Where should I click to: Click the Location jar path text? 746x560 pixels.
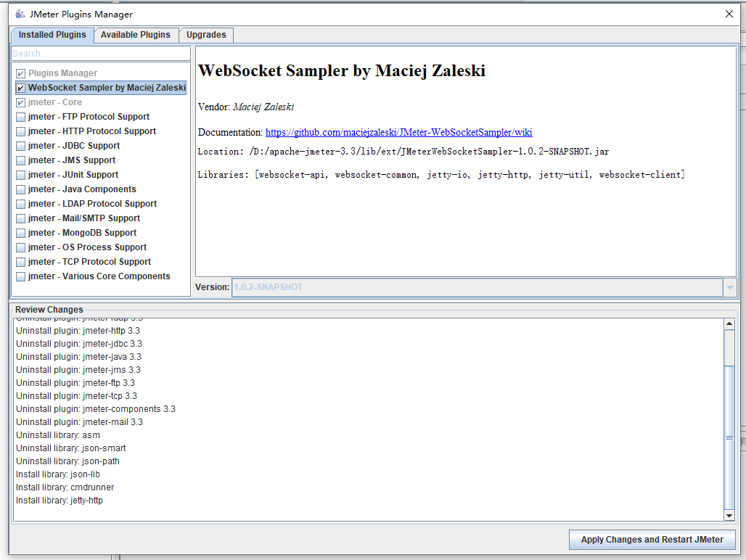[403, 152]
